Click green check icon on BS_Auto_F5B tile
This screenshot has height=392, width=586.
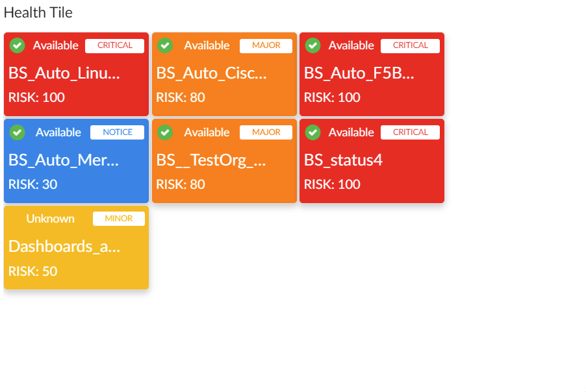pos(313,45)
